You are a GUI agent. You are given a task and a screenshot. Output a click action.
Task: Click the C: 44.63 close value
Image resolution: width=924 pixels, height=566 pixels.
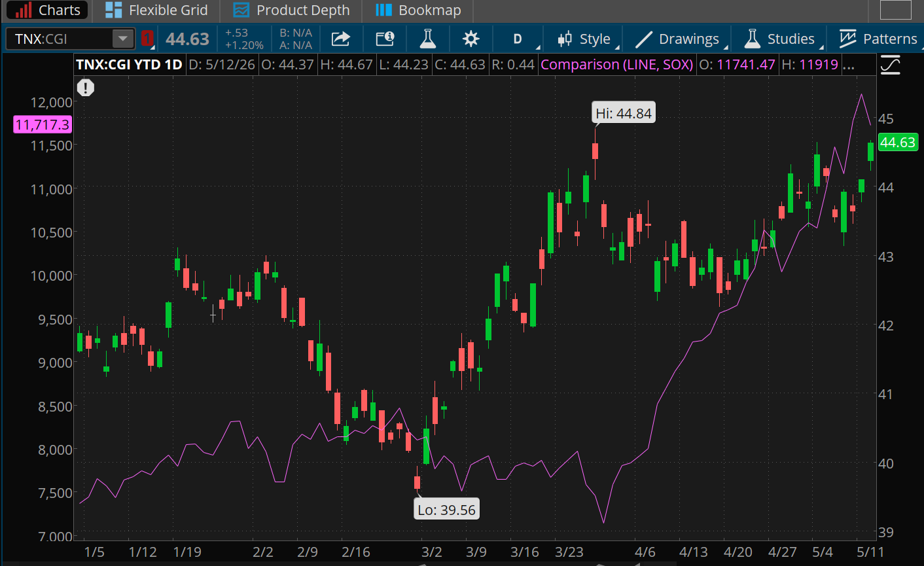click(x=460, y=65)
